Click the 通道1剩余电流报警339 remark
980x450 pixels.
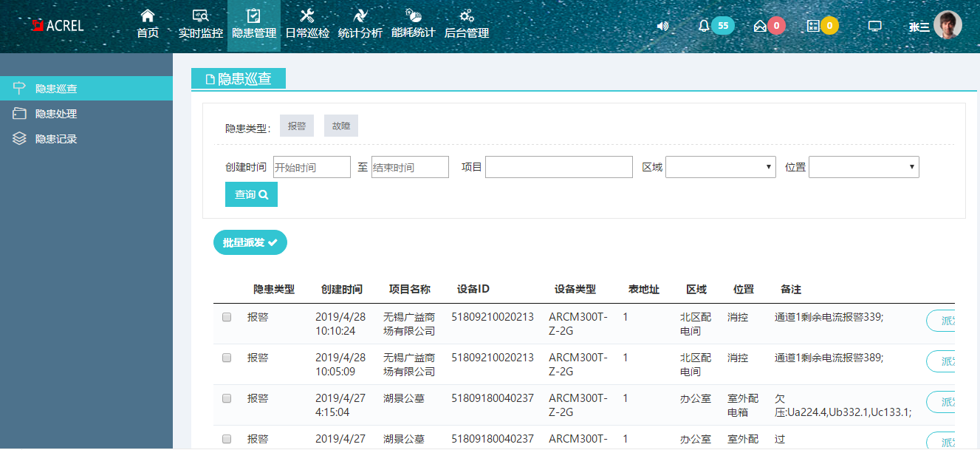829,317
